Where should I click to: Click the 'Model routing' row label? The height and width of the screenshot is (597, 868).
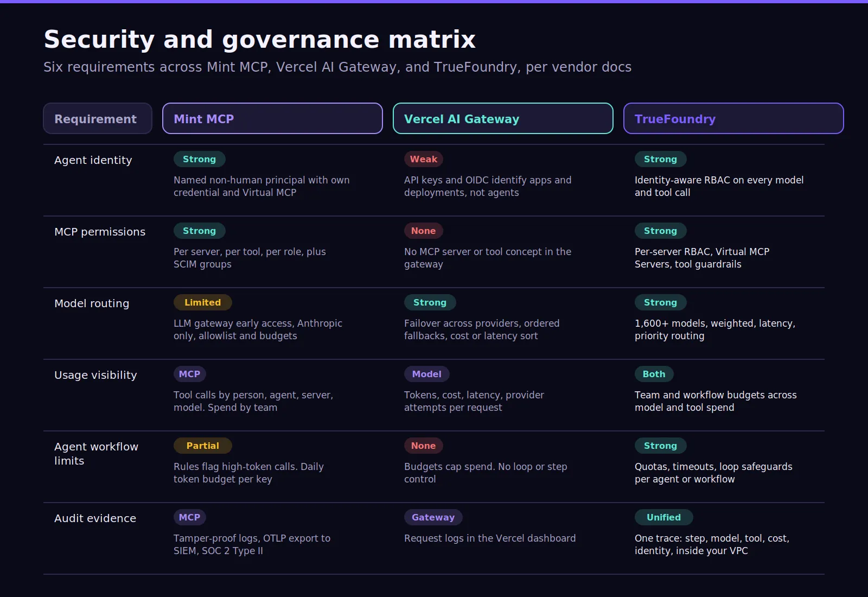[x=92, y=303]
